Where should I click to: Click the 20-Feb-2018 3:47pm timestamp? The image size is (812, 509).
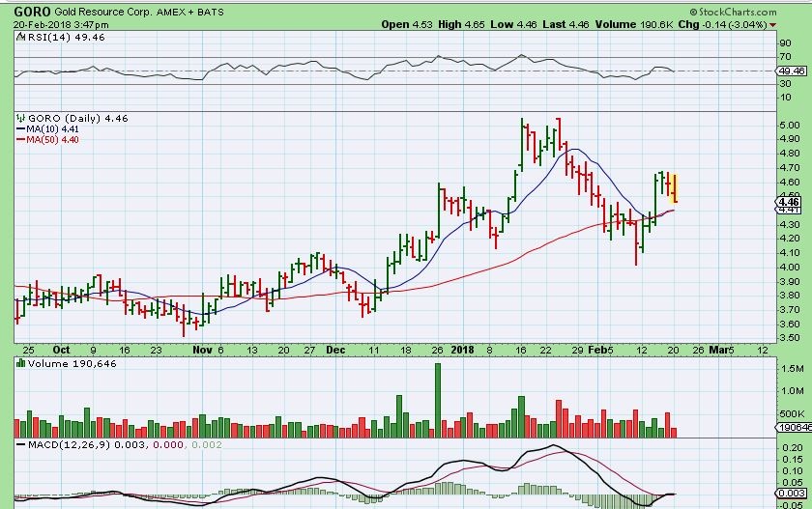click(54, 24)
